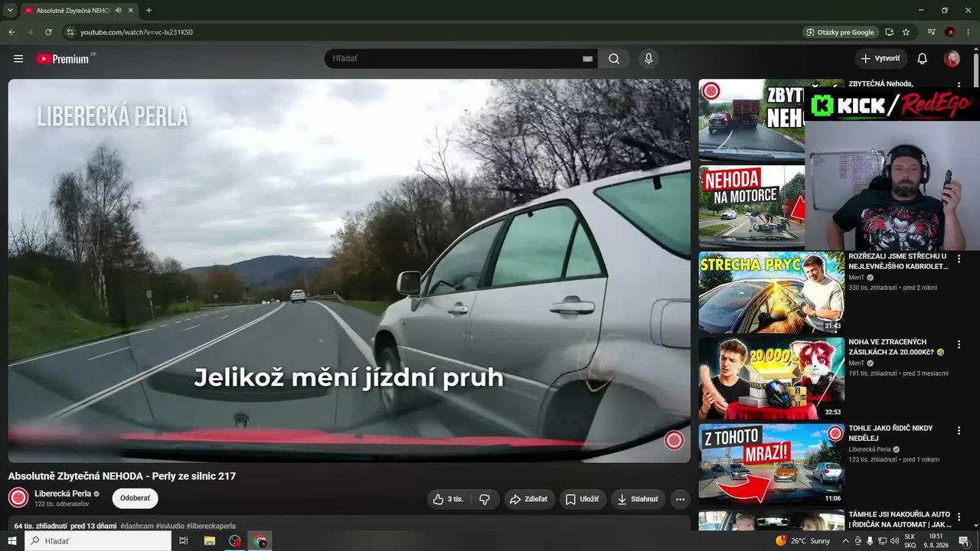The height and width of the screenshot is (551, 980).
Task: Mute the tab via speaker icon
Action: tap(119, 11)
